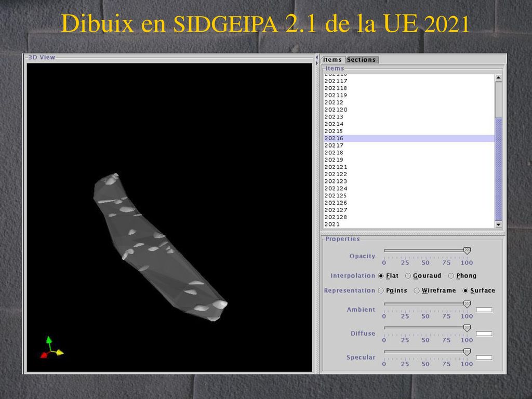Select item 20213 in list
The image size is (532, 399).
coord(409,117)
